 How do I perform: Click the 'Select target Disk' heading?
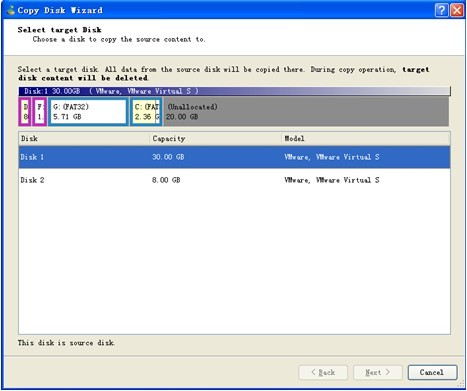tap(60, 30)
